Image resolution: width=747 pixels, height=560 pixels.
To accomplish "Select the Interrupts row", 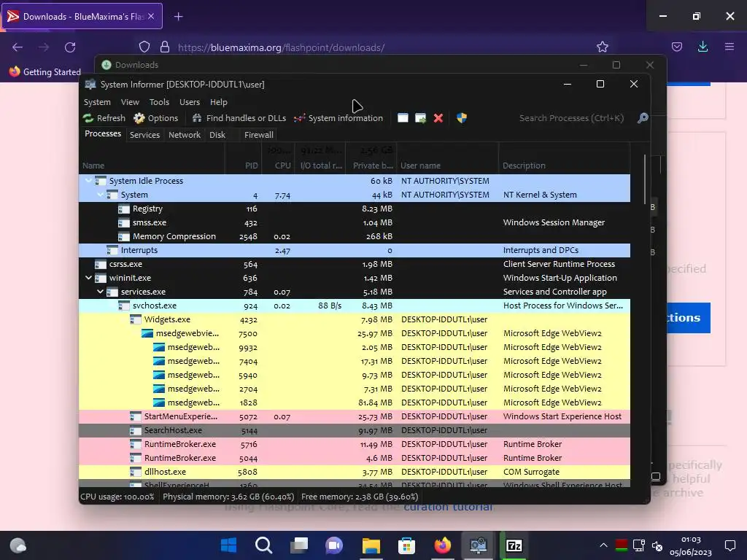I will pos(355,250).
